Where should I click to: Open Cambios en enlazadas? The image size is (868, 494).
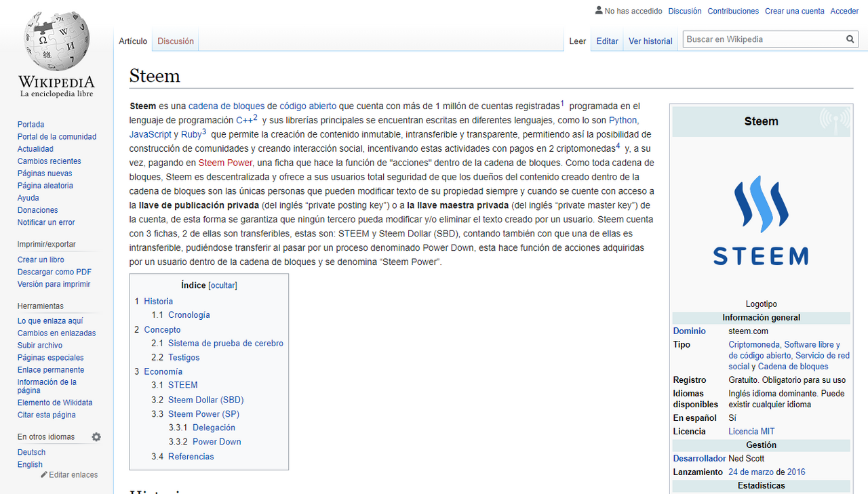pyautogui.click(x=57, y=333)
